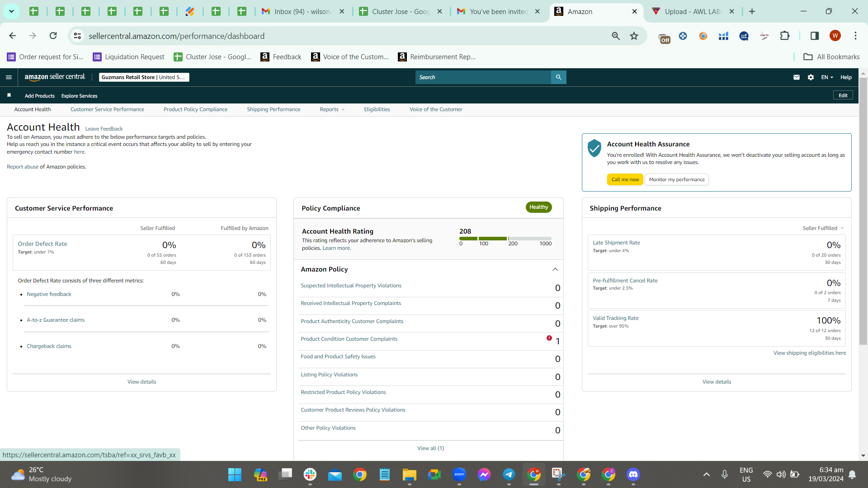
Task: Expand the Reports dropdown menu
Action: [332, 109]
